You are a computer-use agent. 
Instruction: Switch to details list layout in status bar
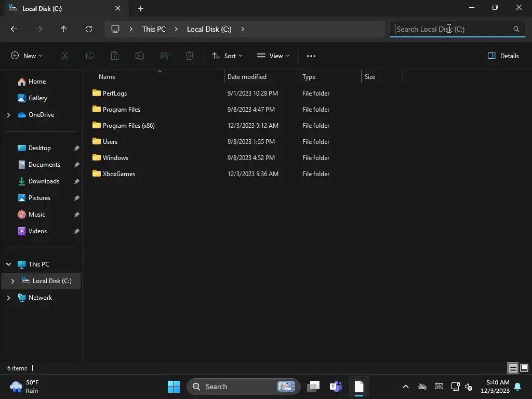(x=513, y=368)
